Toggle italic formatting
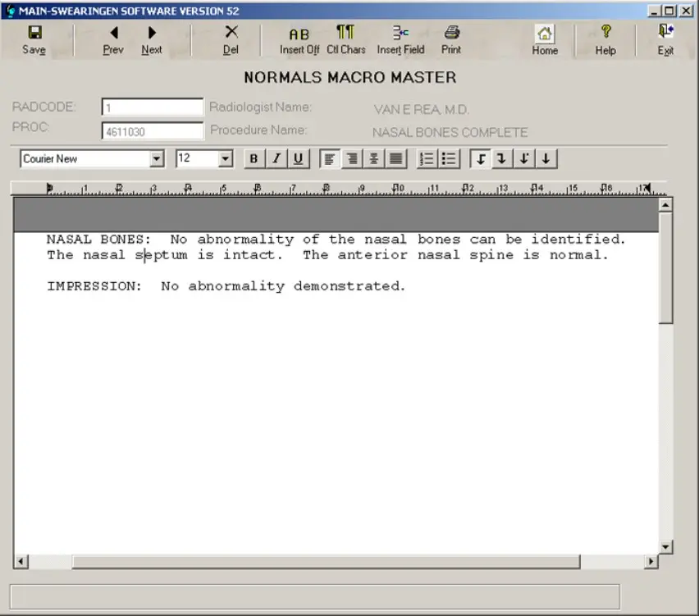This screenshot has height=616, width=699. click(276, 159)
